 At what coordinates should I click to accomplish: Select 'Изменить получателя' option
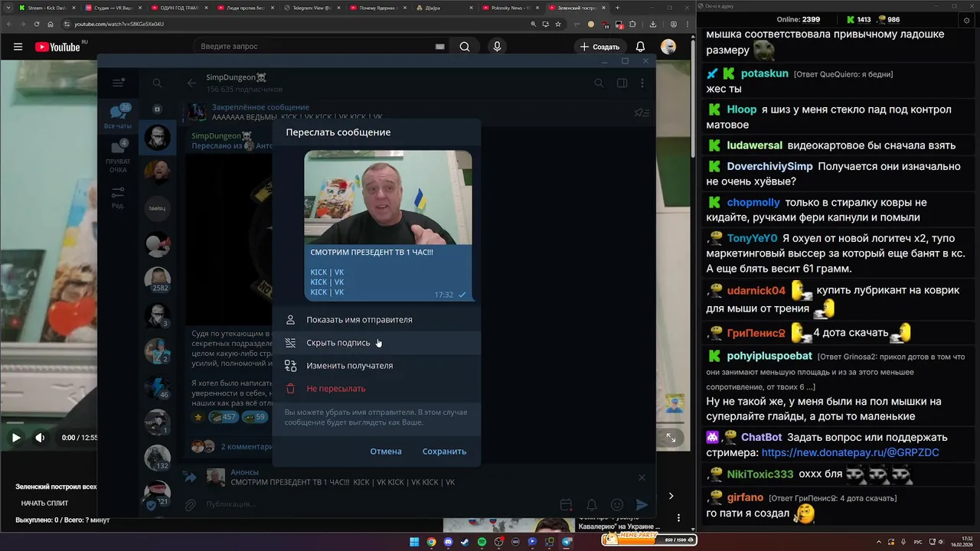click(x=376, y=366)
